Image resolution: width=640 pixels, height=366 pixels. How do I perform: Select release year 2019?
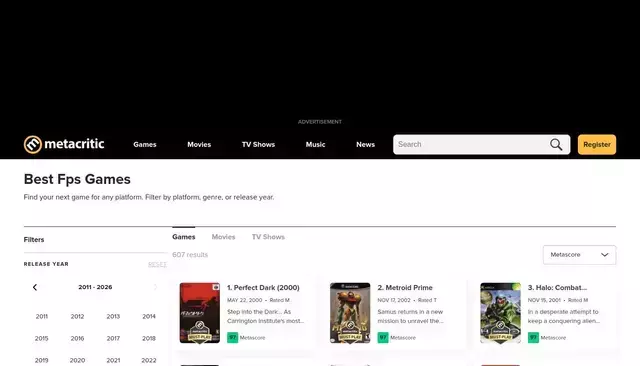(x=42, y=360)
